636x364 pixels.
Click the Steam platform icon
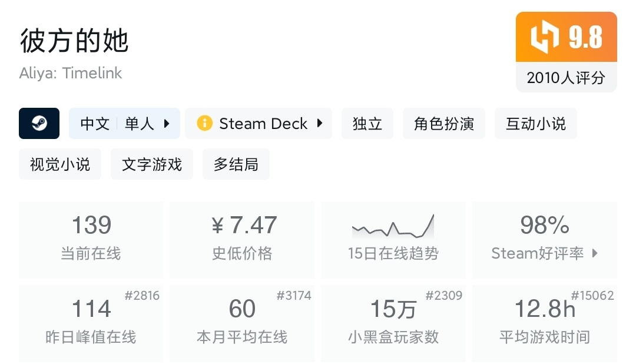(39, 123)
